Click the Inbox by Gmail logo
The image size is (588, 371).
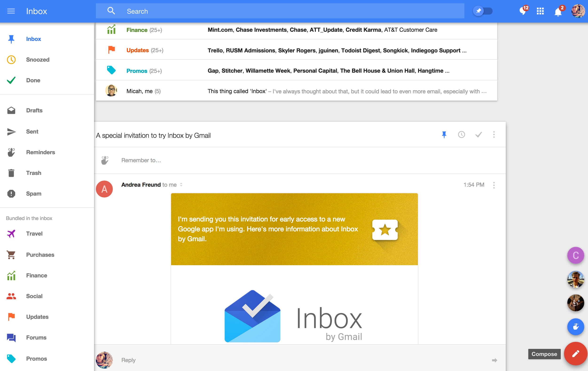pos(293,316)
